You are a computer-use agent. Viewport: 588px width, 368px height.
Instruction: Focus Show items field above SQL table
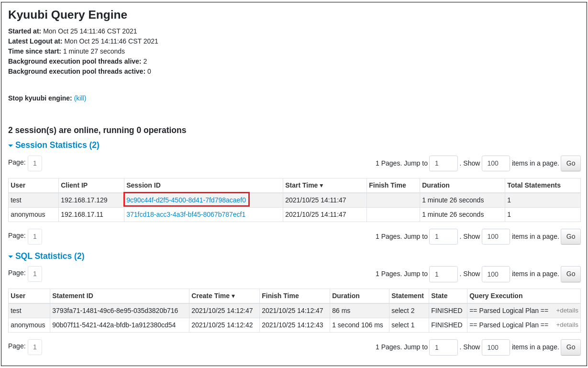point(496,274)
